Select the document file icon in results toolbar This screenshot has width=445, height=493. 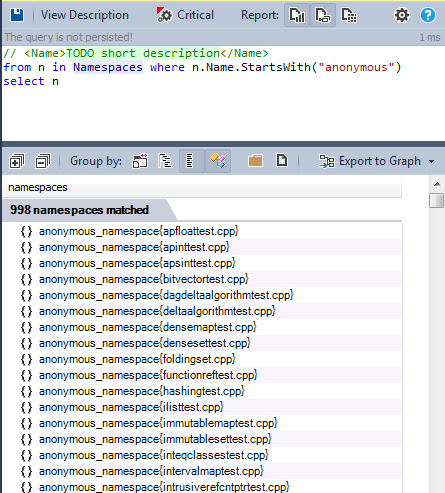282,160
